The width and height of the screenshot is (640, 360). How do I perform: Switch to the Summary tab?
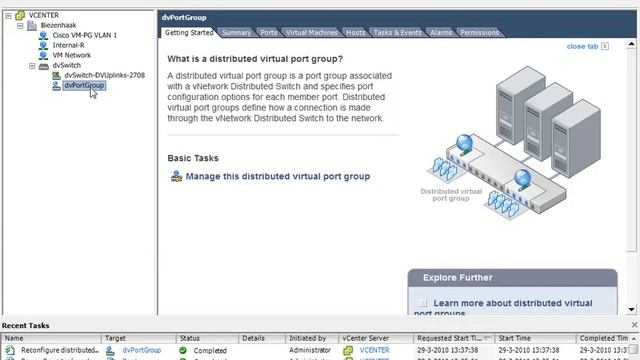236,33
